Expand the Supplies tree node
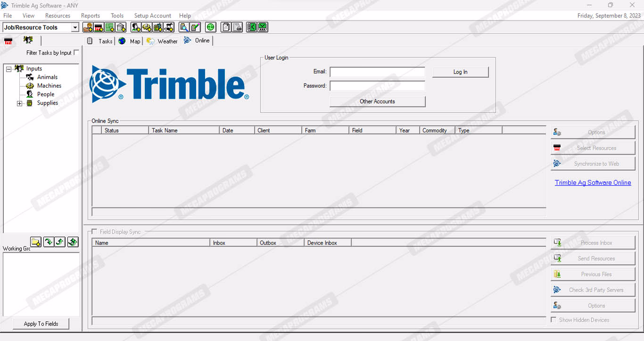This screenshot has height=341, width=644. point(20,103)
